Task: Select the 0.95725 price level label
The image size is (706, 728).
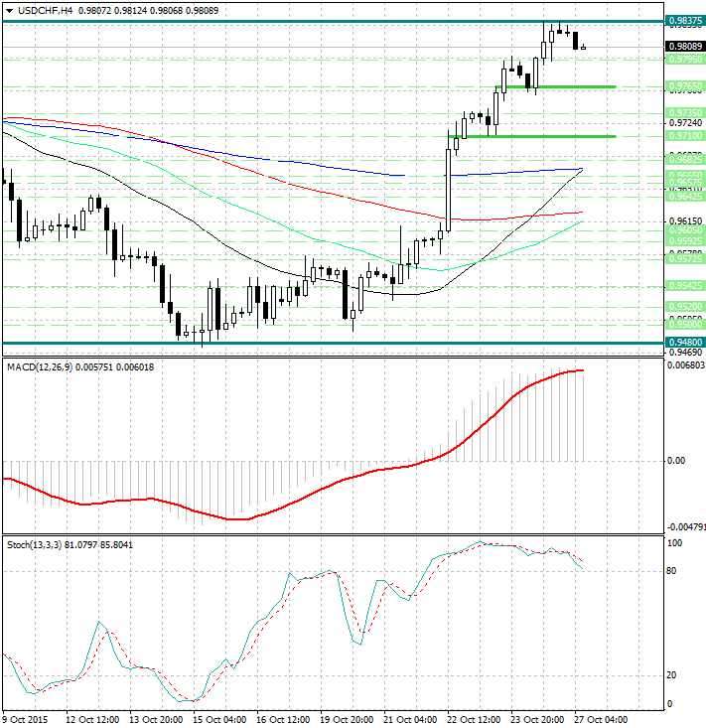Action: 685,259
